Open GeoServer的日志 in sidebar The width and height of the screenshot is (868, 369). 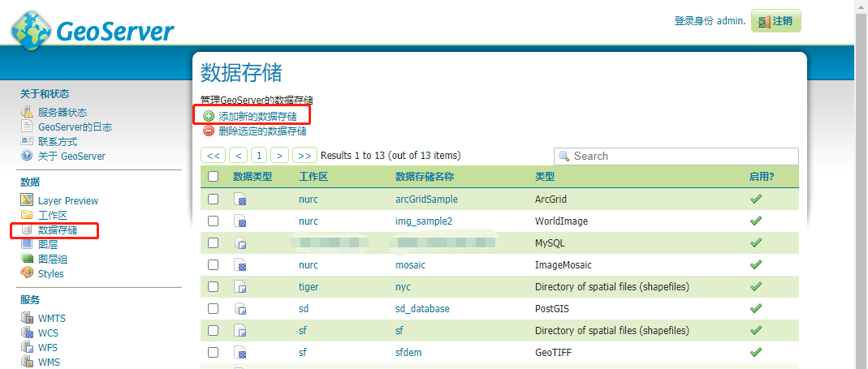click(x=76, y=127)
